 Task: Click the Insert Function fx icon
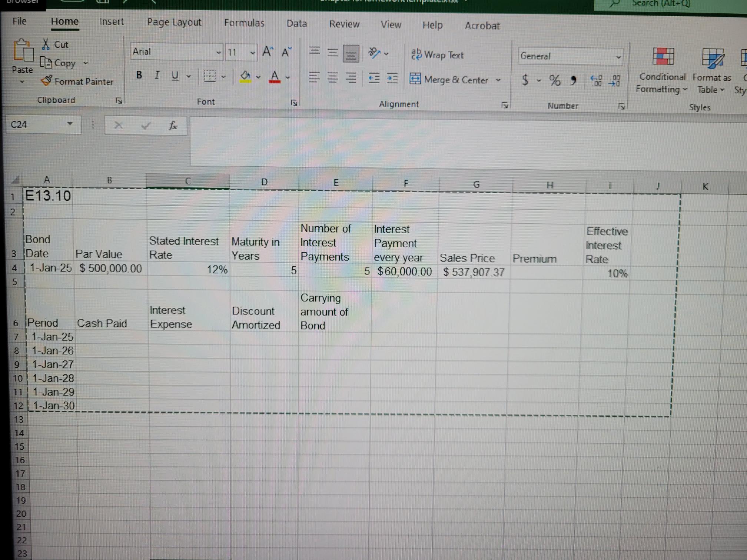click(173, 126)
